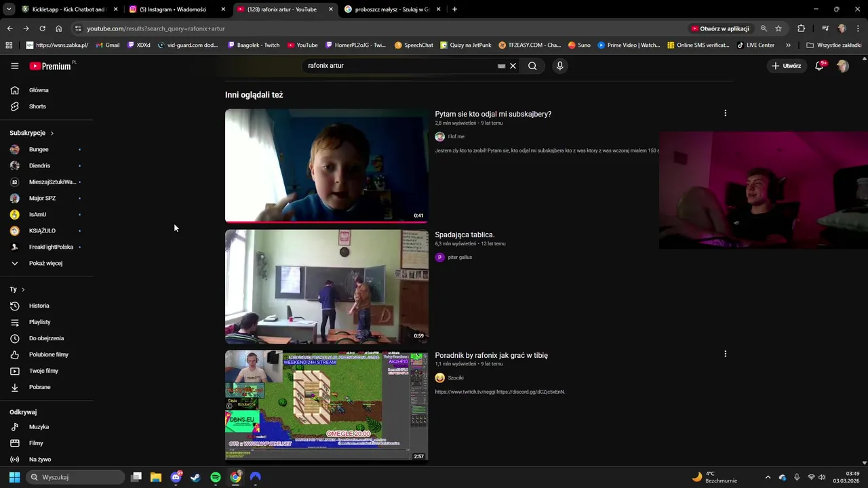The width and height of the screenshot is (868, 488).
Task: Bookmark this page with the star
Action: 778,28
